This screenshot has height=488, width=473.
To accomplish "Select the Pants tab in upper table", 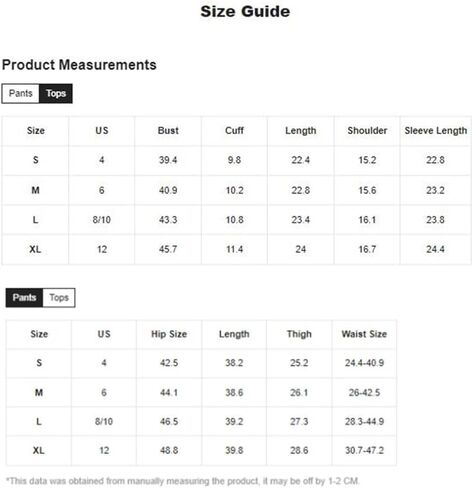I will tap(21, 94).
